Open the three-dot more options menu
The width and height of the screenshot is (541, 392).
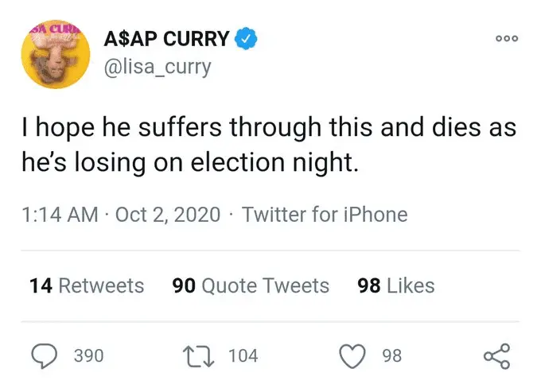(506, 38)
